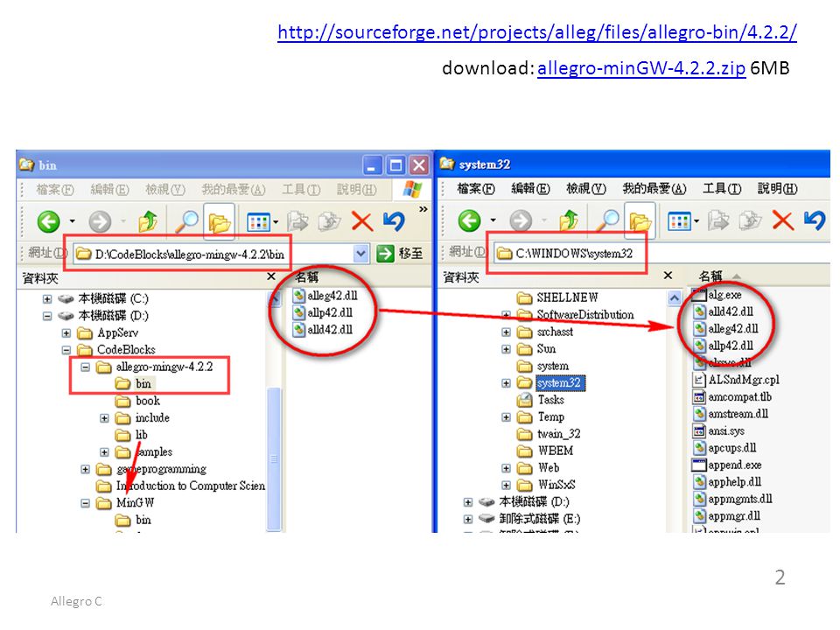Open 檔案(F) menu in system32 window

(476, 189)
